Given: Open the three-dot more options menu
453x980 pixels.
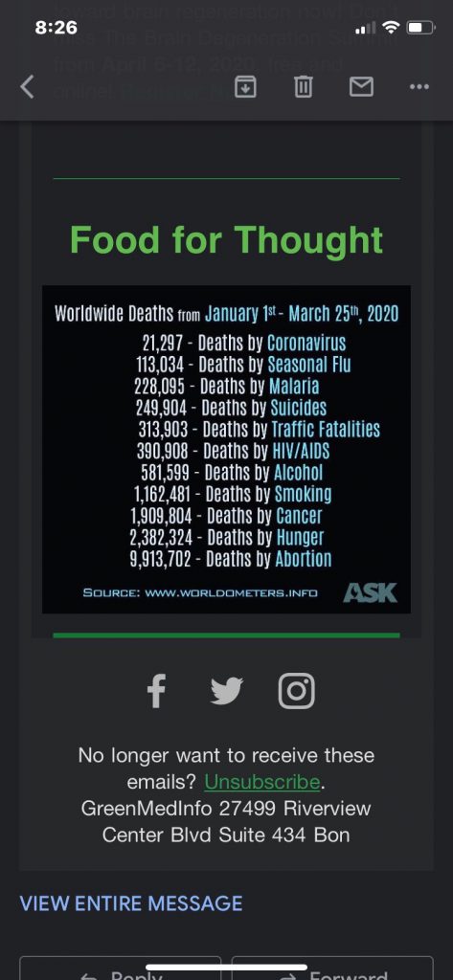Looking at the screenshot, I should (x=419, y=87).
